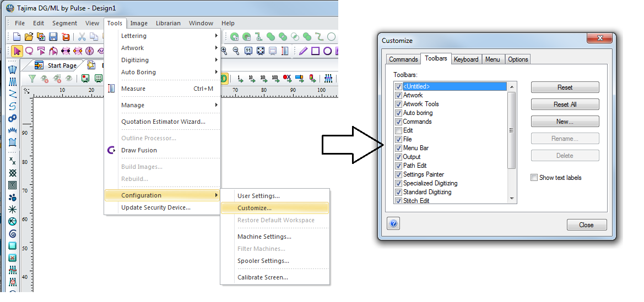The image size is (644, 302).
Task: Click the Close button in Customize dialog
Action: [x=587, y=225]
